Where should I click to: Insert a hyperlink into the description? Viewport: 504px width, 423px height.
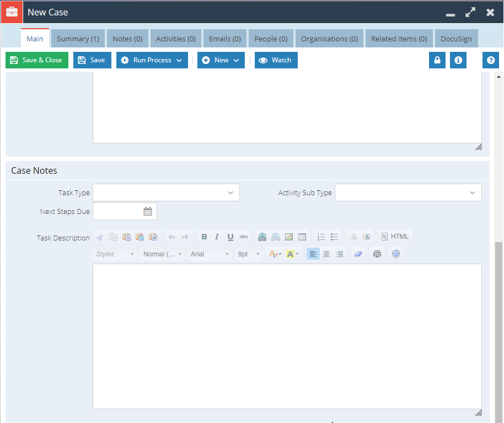click(262, 237)
